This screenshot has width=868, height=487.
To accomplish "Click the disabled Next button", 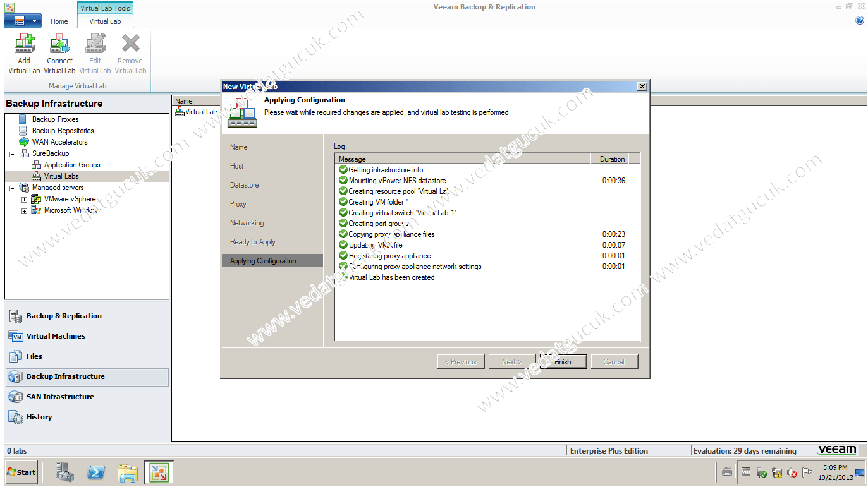I will click(x=511, y=362).
